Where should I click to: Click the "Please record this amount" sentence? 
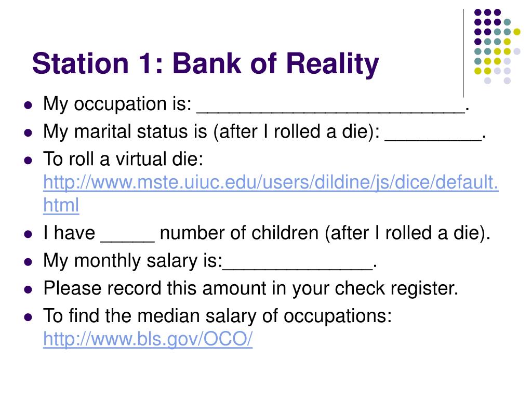[251, 288]
